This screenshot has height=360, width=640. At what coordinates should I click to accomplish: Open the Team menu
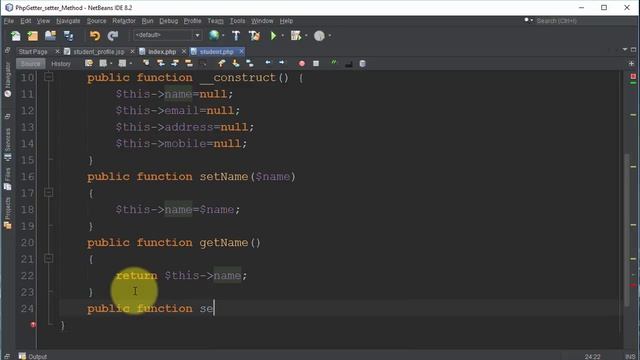[x=216, y=21]
